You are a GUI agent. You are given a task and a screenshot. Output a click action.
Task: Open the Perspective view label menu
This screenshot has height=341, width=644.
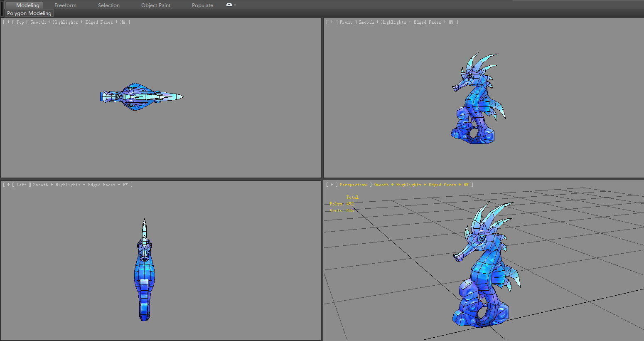pos(353,185)
